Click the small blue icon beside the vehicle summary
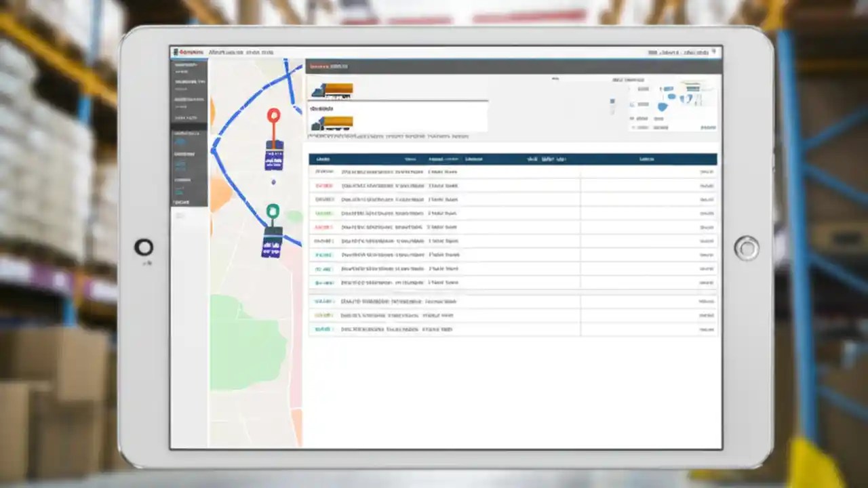This screenshot has width=868, height=488. tap(612, 102)
